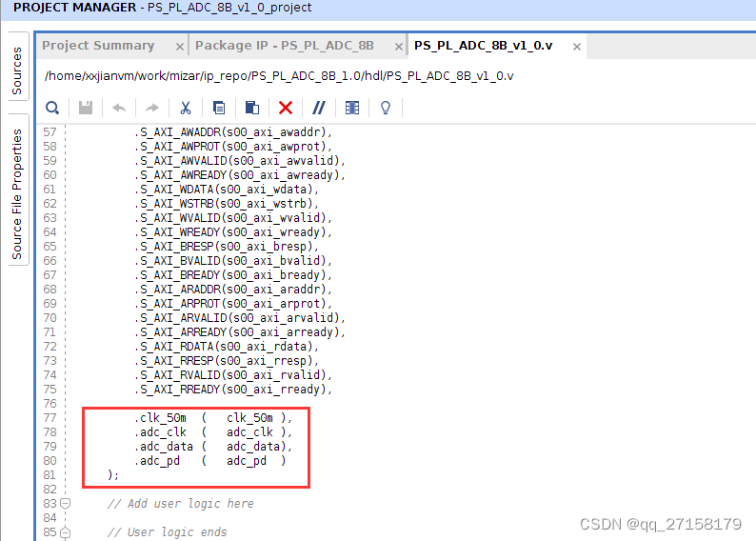Place cursor on .S_AXI_ARREADY port line
The width and height of the screenshot is (756, 541).
(240, 332)
